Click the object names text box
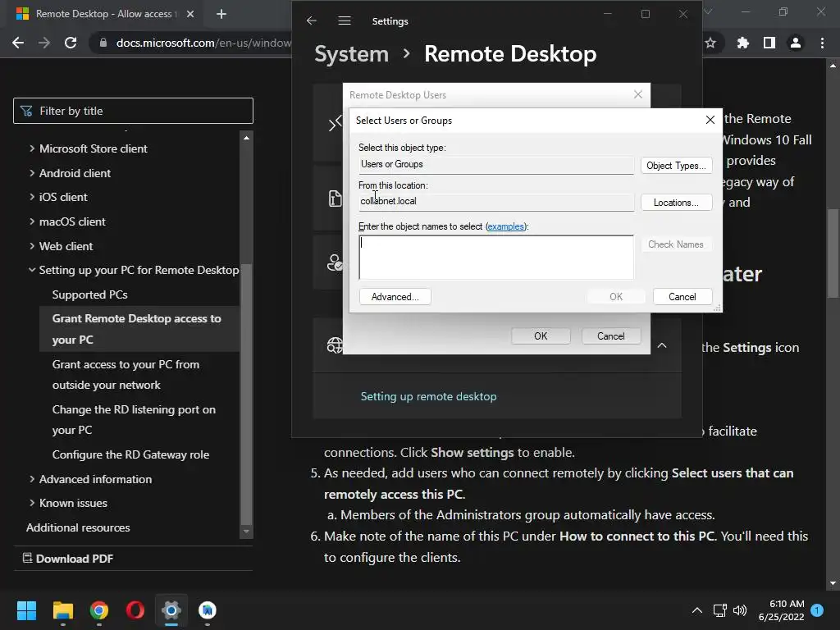The image size is (840, 630). click(x=496, y=257)
